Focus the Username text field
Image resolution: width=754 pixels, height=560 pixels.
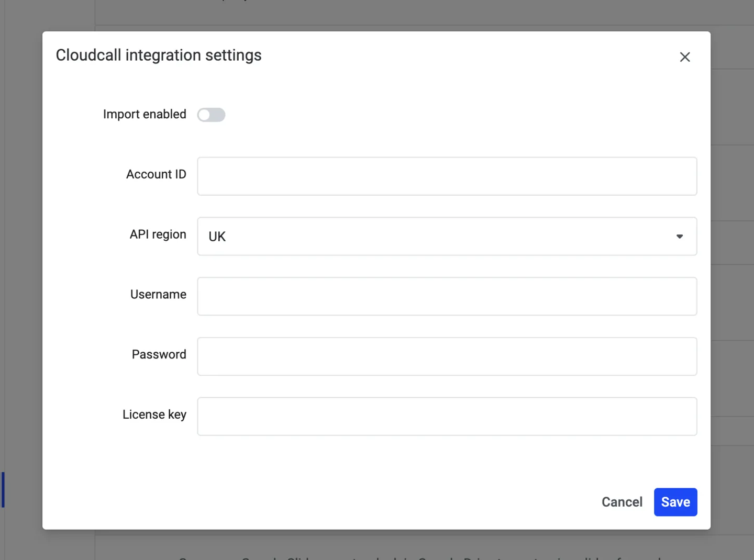tap(447, 296)
